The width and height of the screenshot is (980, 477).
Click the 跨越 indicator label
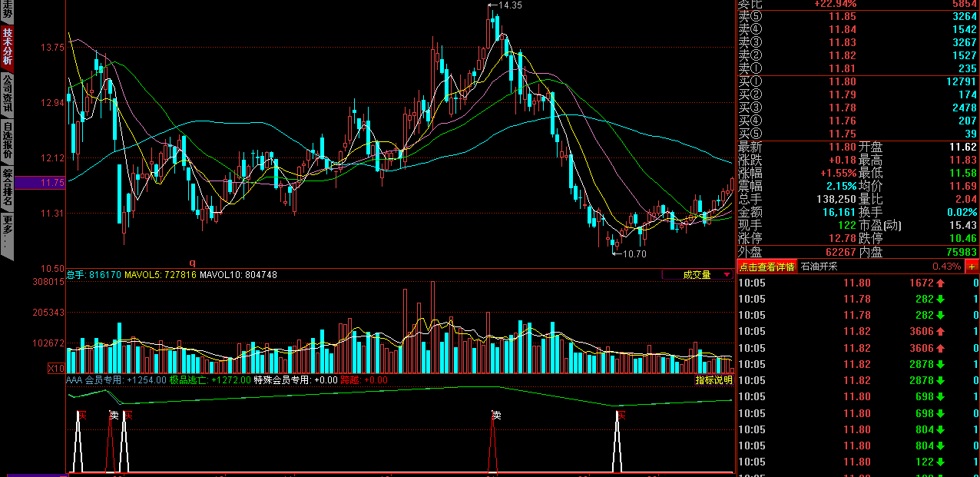point(364,380)
